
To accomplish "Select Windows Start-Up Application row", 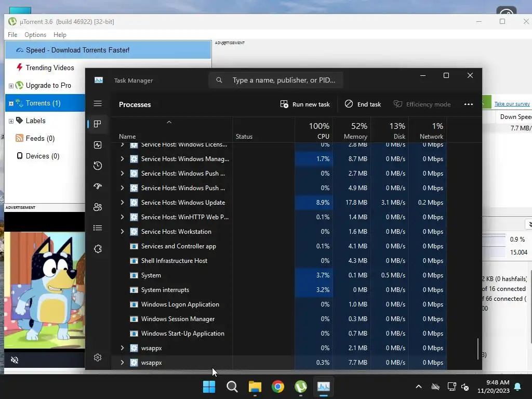I will pyautogui.click(x=279, y=334).
